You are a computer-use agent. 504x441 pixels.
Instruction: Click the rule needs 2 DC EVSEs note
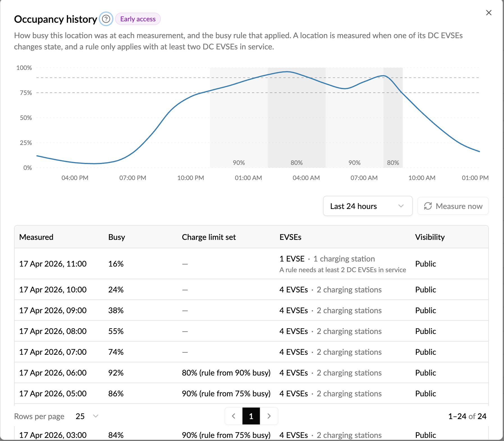[x=343, y=270]
